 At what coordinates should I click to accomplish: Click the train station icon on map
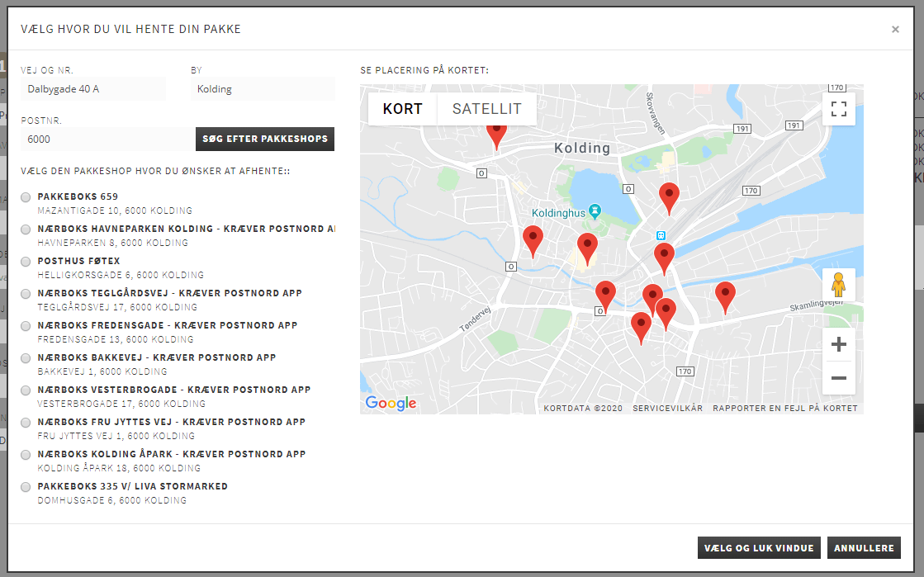coord(661,236)
